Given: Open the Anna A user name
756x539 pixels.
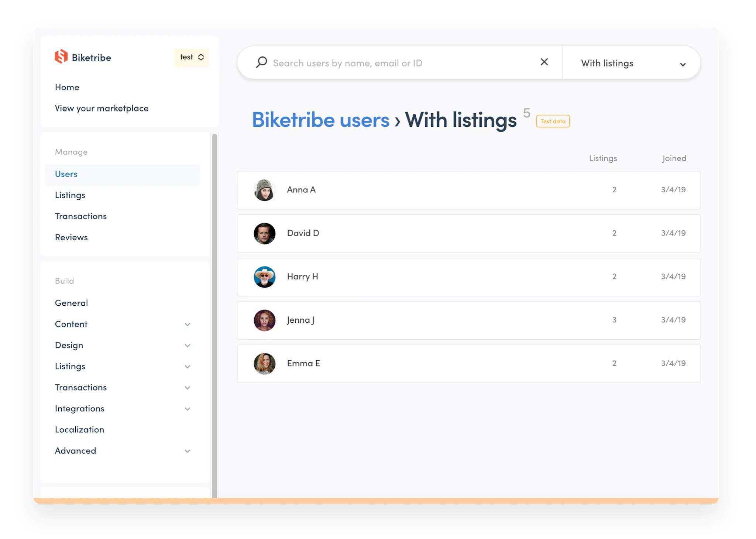Looking at the screenshot, I should 301,190.
